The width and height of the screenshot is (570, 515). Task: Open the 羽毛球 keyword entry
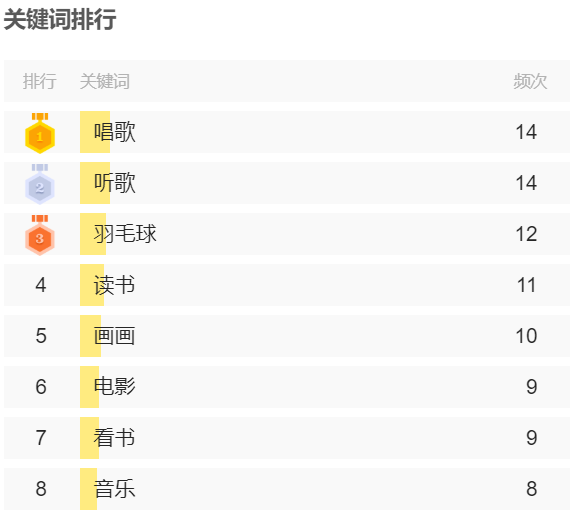coord(125,234)
